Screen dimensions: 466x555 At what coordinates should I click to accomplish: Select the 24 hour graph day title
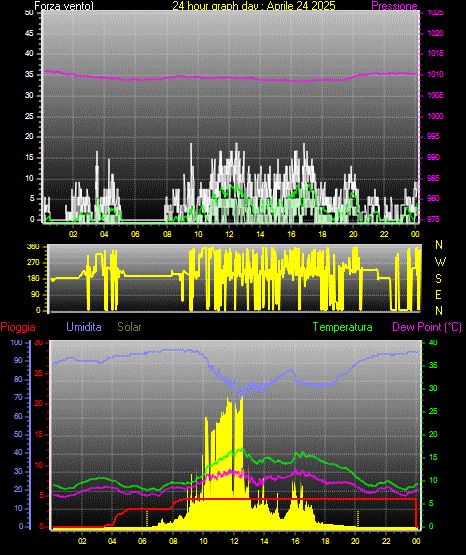coord(254,6)
